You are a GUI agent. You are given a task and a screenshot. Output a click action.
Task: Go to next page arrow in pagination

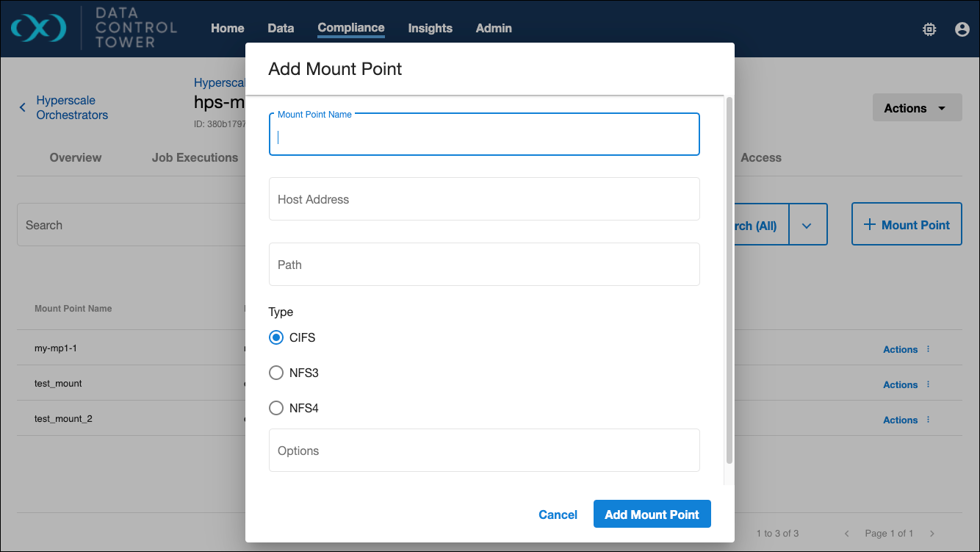[x=932, y=534]
